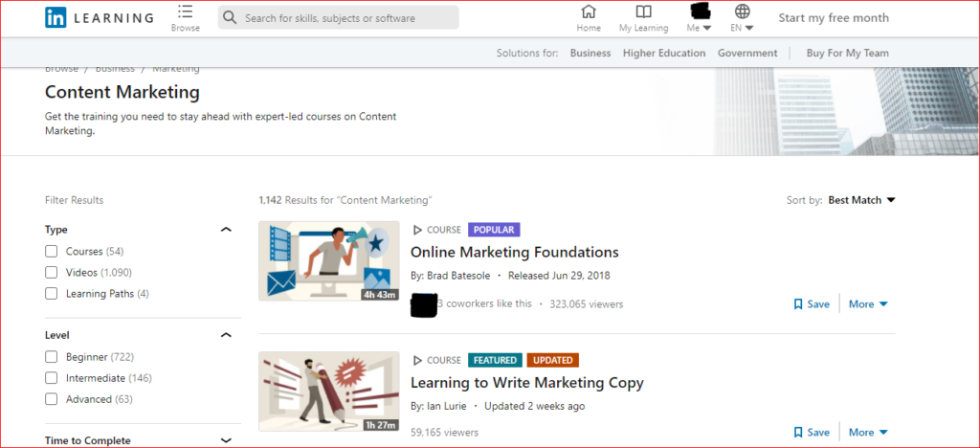The image size is (980, 448).
Task: Open the EN language dropdown
Action: click(742, 28)
